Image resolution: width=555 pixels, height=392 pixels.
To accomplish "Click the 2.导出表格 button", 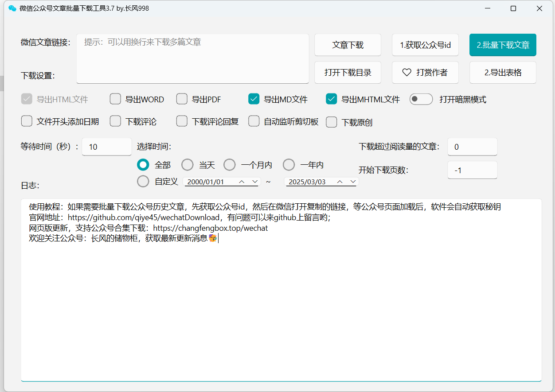I will pyautogui.click(x=503, y=72).
